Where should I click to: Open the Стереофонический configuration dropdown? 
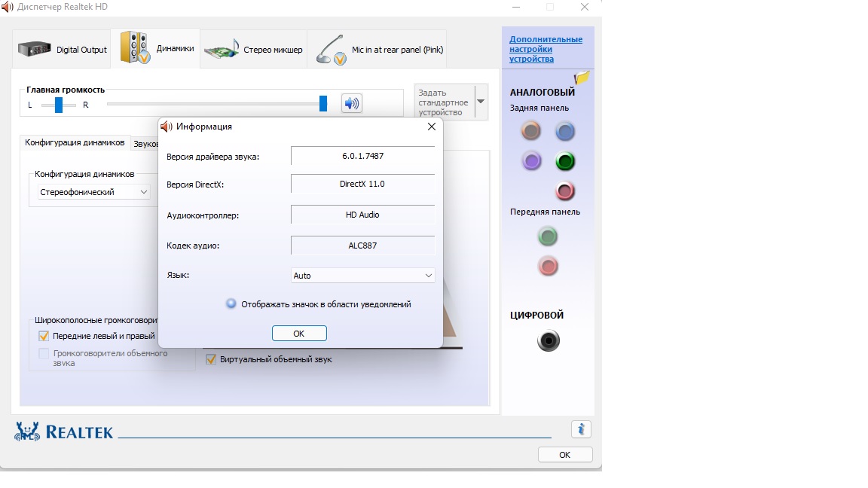[x=93, y=192]
